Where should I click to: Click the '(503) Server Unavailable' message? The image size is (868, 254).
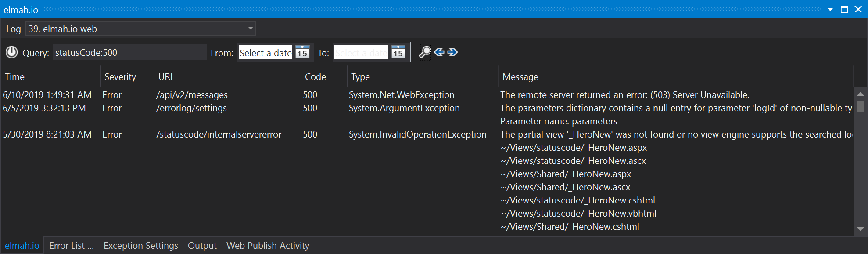point(625,95)
